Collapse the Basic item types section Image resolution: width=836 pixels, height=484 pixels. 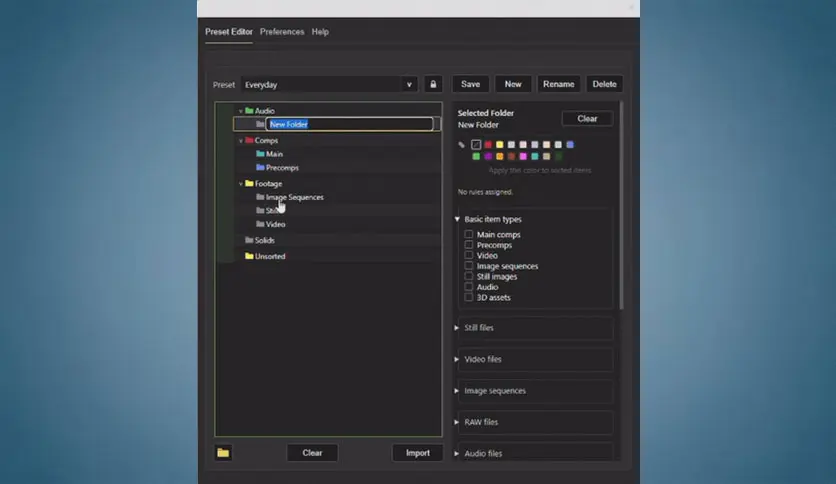pos(457,219)
